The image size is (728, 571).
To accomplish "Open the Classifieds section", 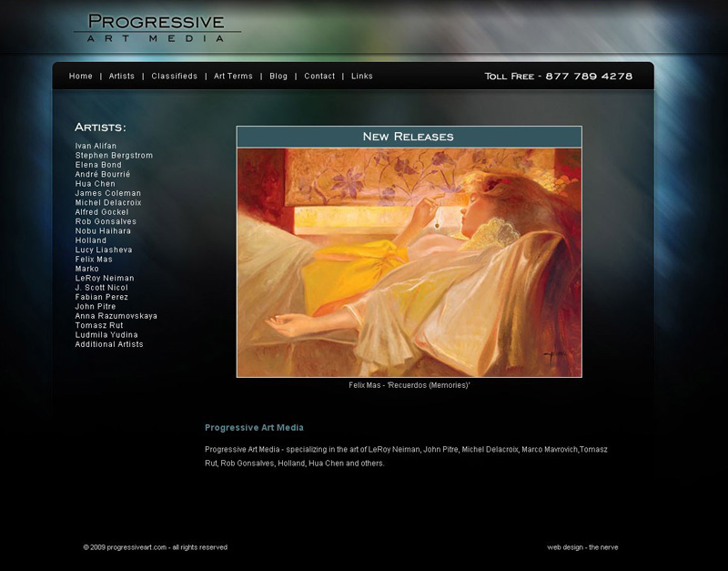I will coord(175,76).
